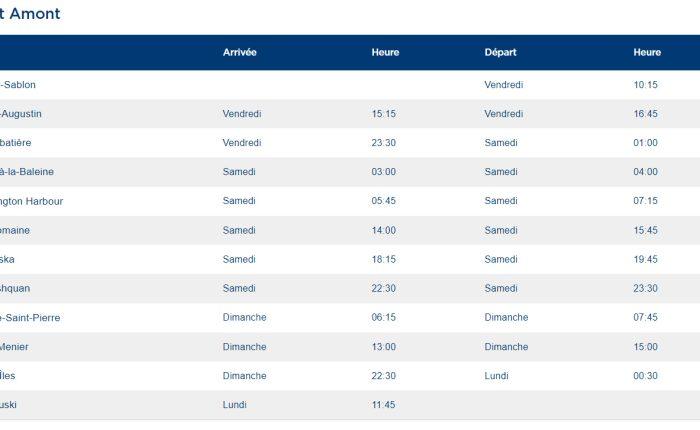Open the à-la-Baleine port link
This screenshot has height=430, width=700.
pos(28,172)
